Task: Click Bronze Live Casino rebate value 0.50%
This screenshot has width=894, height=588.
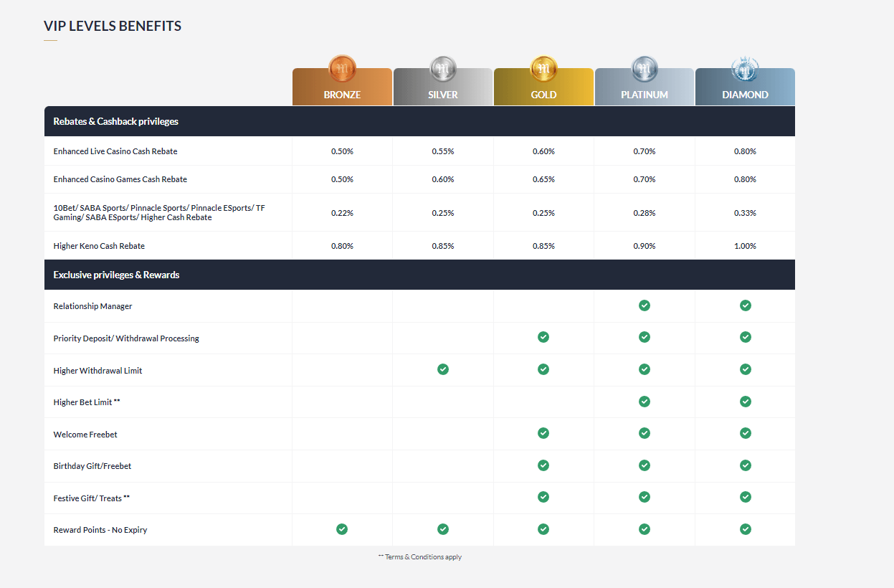Action: pyautogui.click(x=342, y=151)
